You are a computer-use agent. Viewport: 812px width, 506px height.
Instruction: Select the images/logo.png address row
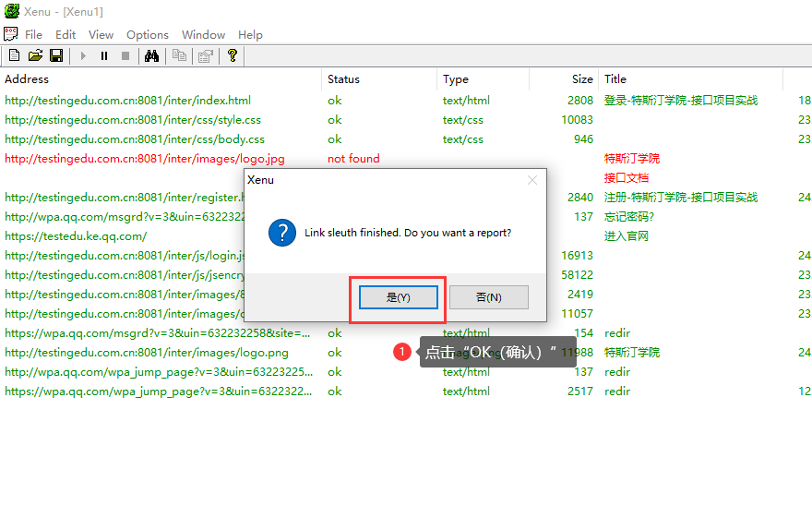click(x=147, y=353)
